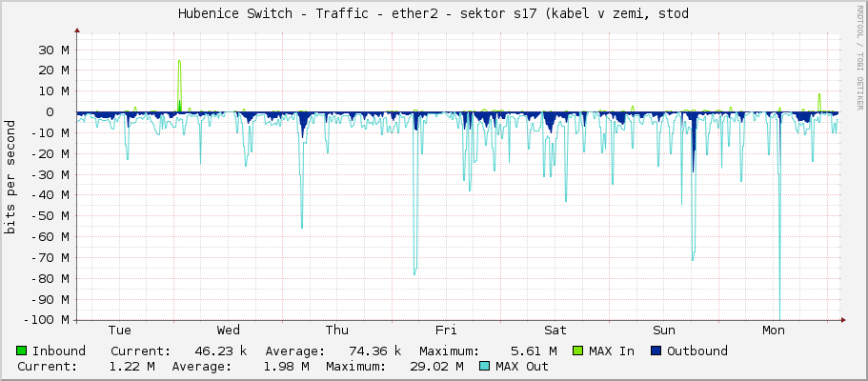Click the 'MAX In' legend label
This screenshot has height=381, width=868.
click(612, 351)
